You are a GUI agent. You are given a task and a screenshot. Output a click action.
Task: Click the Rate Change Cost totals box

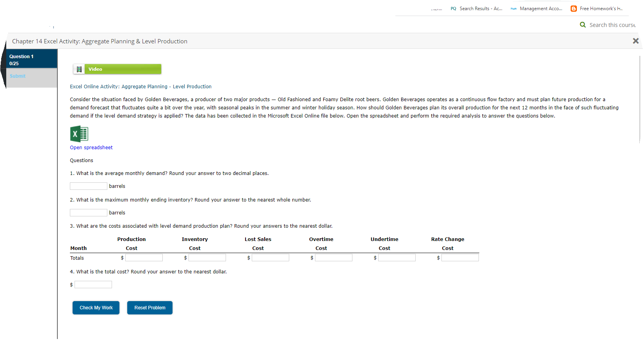point(460,257)
